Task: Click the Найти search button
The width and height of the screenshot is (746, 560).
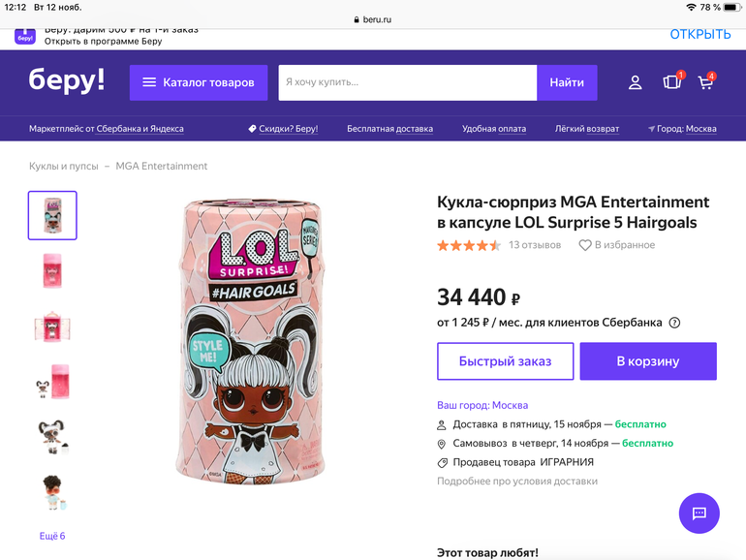Action: [567, 83]
